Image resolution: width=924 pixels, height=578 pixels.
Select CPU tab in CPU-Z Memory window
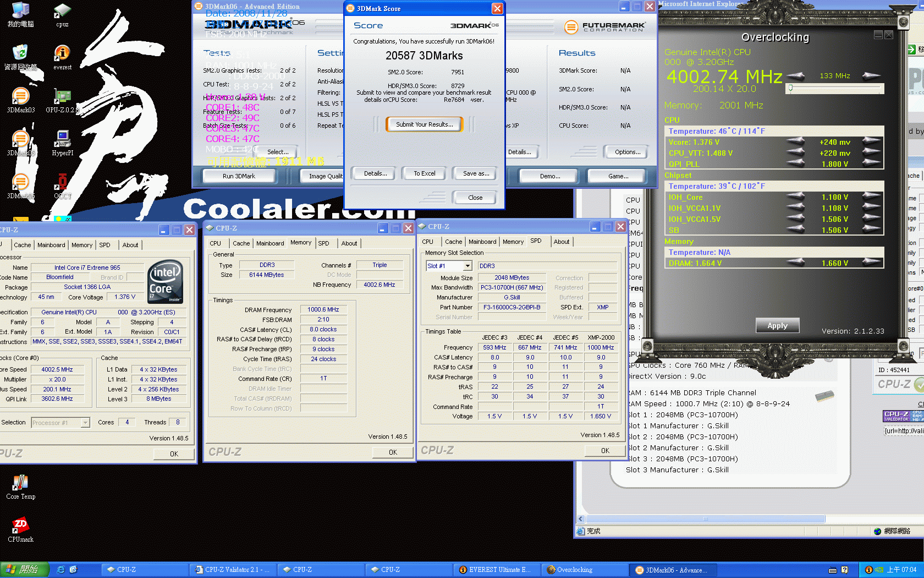[x=216, y=243]
